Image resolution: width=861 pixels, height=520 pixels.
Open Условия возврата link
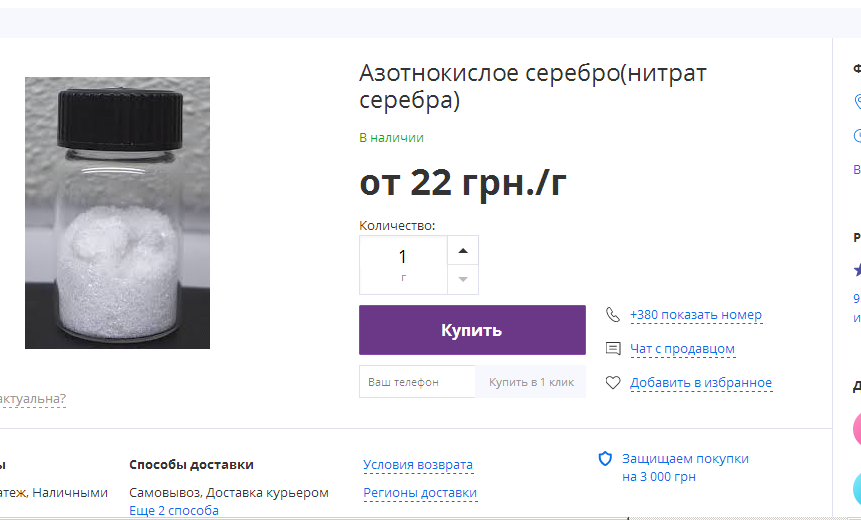point(418,465)
